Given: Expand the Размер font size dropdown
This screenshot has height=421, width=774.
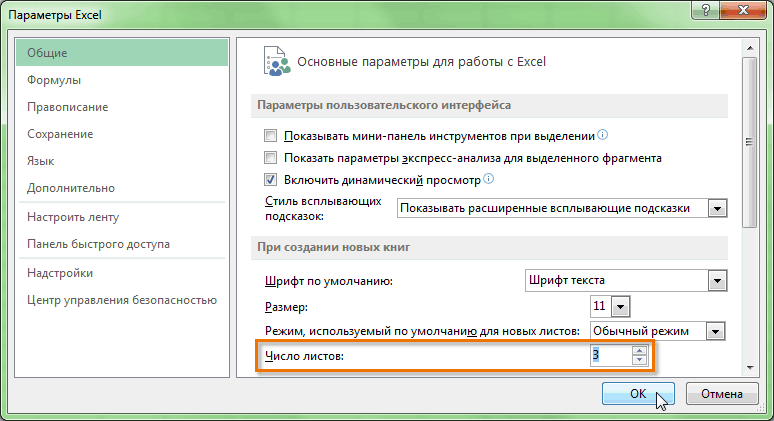Looking at the screenshot, I should pos(620,307).
